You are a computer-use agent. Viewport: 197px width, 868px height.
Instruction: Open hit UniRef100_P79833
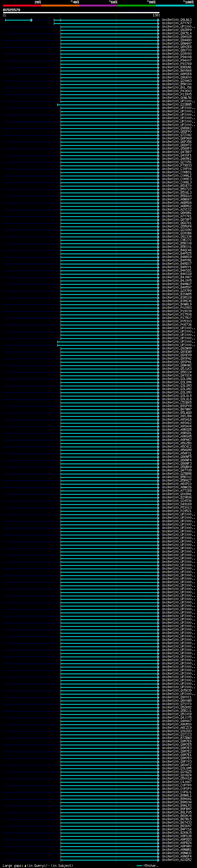tap(177, 165)
